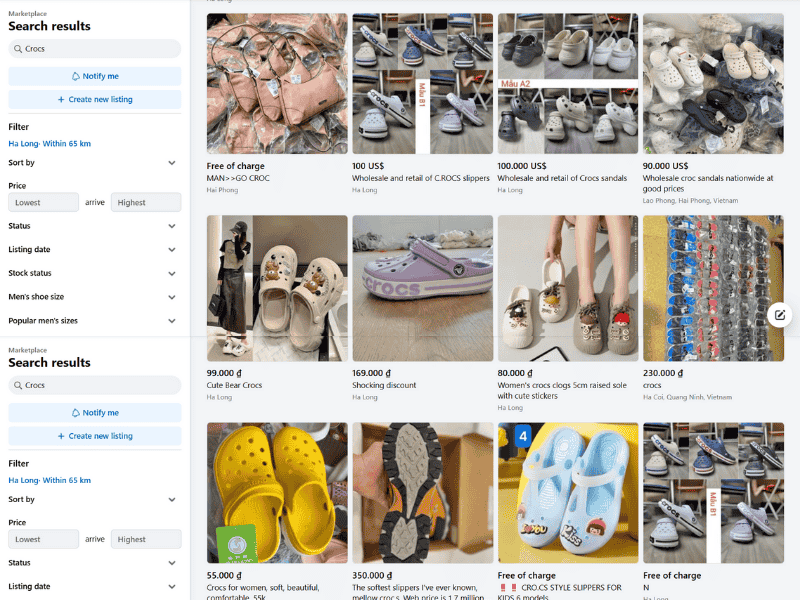Image resolution: width=800 pixels, height=600 pixels.
Task: Expand the Stock status filter
Action: click(94, 273)
